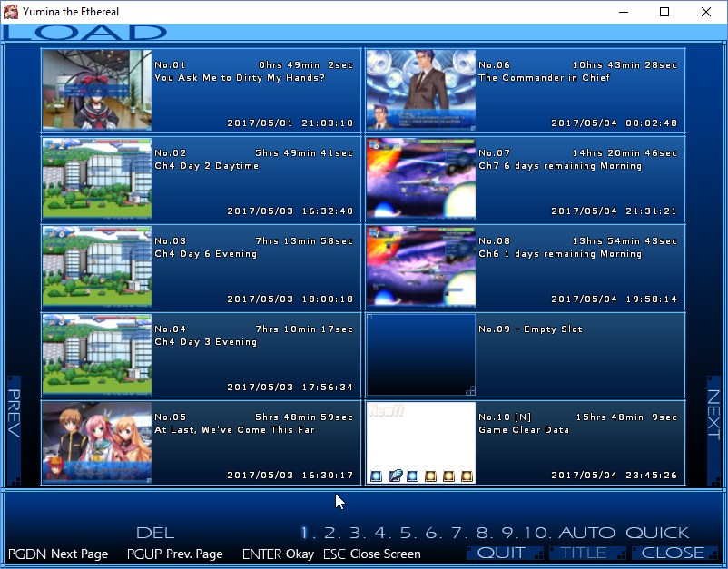Select save No.07 space battle thumbnail

(x=421, y=178)
